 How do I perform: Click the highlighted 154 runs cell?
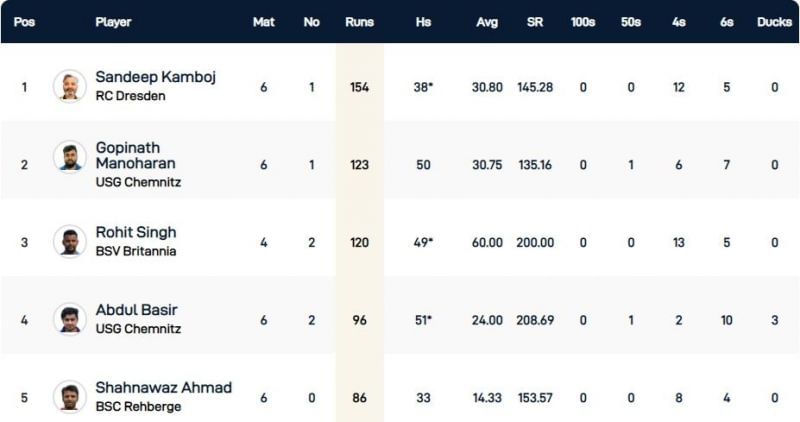[x=359, y=87]
